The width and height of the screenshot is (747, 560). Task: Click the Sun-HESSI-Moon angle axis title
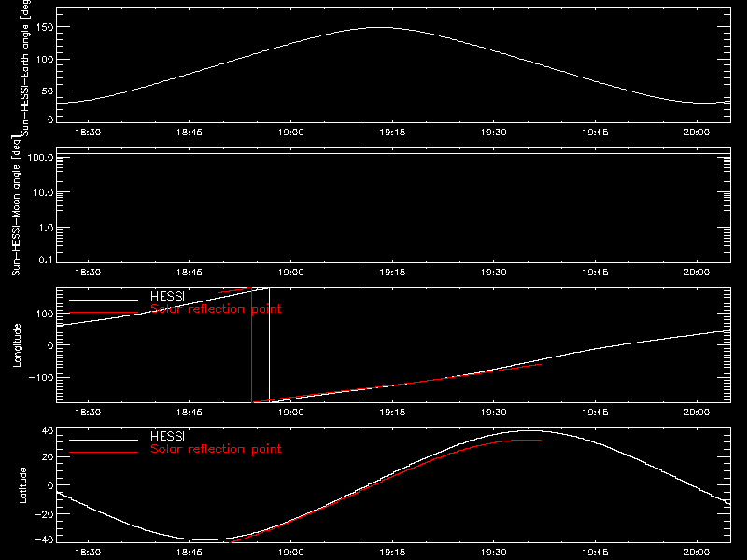[16, 205]
